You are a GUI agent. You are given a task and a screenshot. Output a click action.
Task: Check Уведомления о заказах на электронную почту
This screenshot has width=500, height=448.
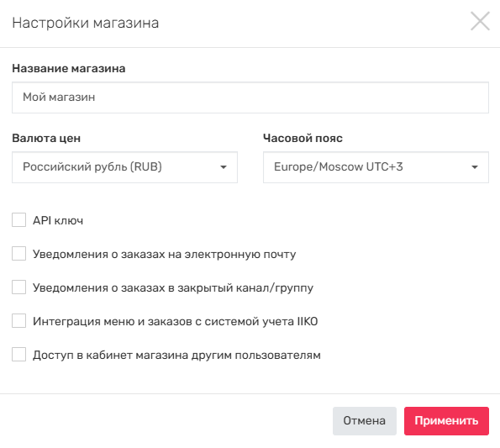[18, 254]
